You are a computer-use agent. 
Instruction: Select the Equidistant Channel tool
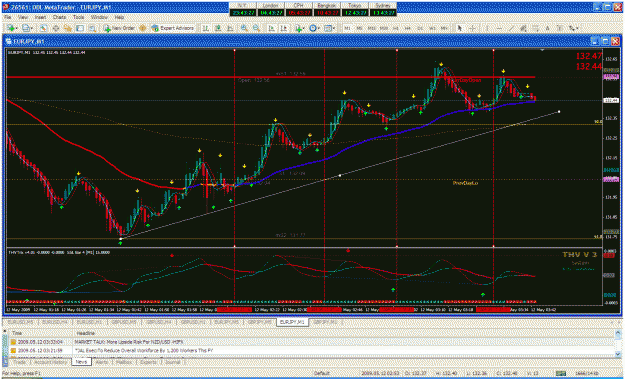523,28
